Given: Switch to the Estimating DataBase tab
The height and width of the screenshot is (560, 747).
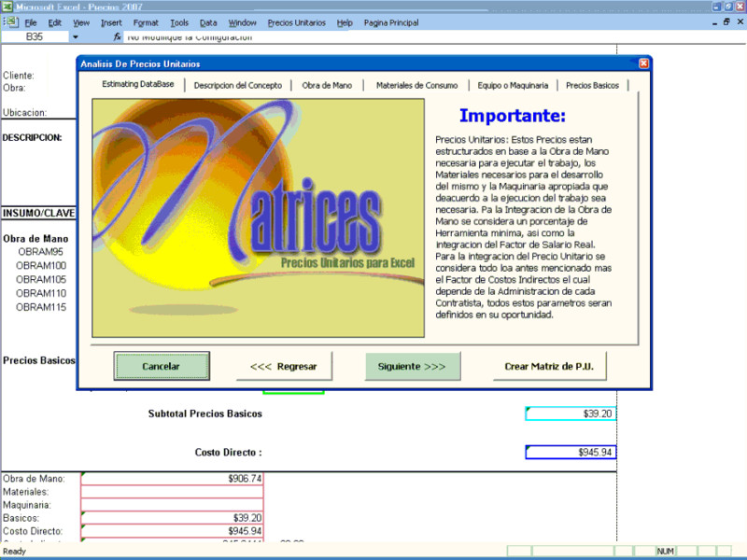Looking at the screenshot, I should 137,84.
